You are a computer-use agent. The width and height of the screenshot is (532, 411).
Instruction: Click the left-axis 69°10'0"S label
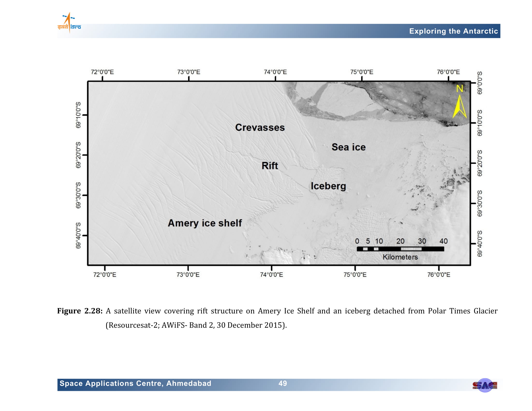(x=78, y=115)
